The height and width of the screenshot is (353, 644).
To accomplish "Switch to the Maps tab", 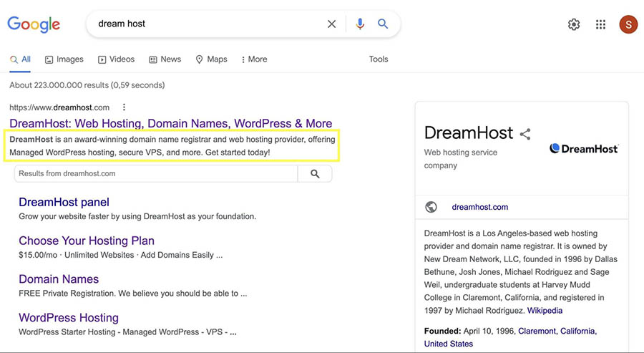I will click(211, 59).
